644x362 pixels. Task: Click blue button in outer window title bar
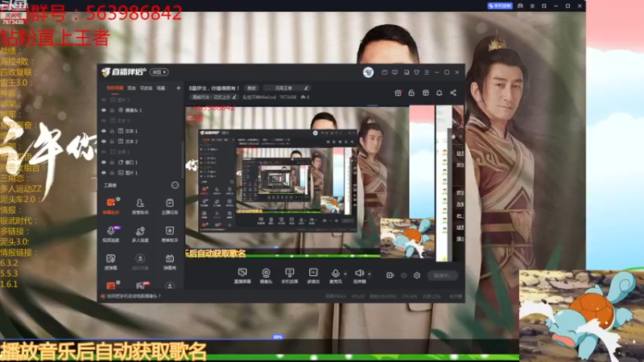click(500, 6)
